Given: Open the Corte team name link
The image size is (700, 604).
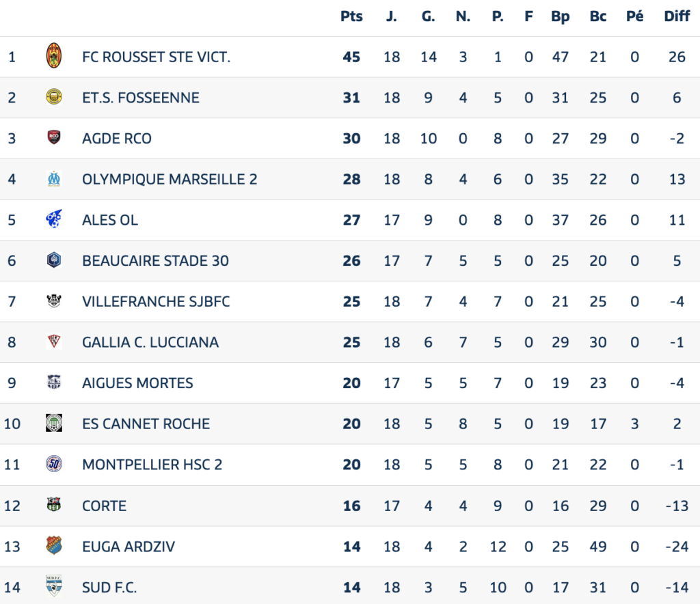Looking at the screenshot, I should click(x=104, y=506).
